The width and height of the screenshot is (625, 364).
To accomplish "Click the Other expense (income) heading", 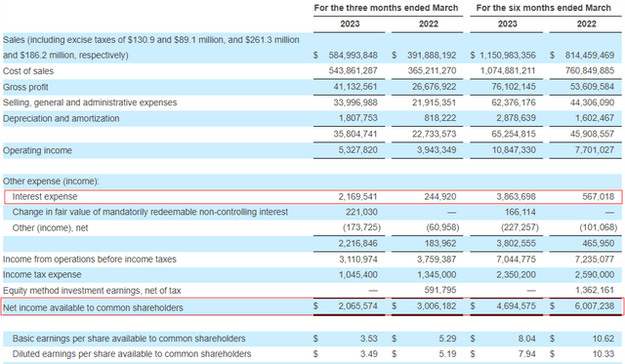I will coord(51,182).
